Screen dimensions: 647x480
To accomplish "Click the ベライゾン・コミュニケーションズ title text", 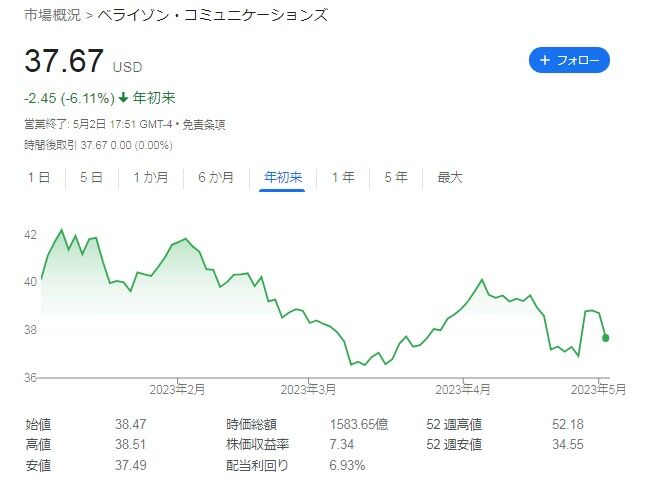I will coord(213,15).
